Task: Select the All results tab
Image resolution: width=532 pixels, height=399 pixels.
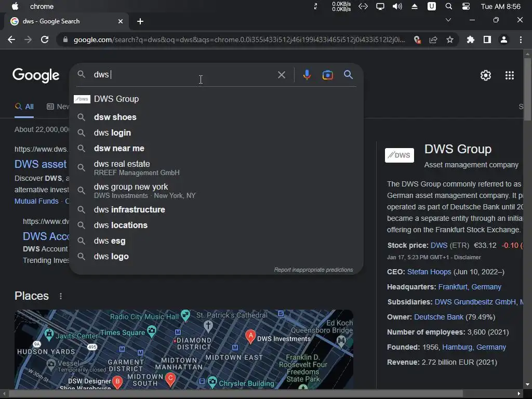Action: 24,107
